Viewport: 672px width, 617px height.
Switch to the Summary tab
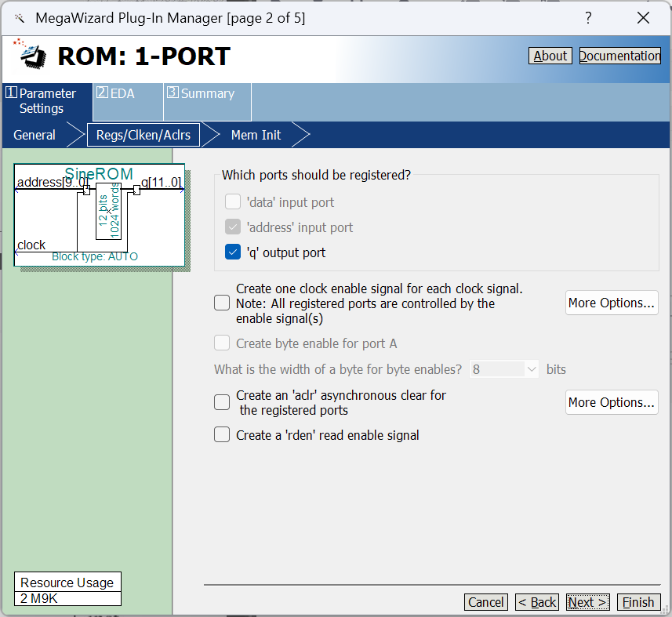208,102
